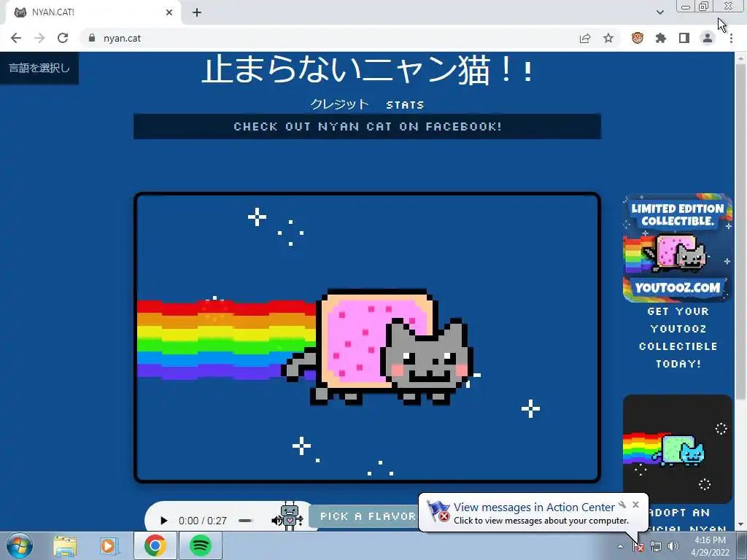
Task: Reload the nyan.cat page
Action: tap(63, 38)
